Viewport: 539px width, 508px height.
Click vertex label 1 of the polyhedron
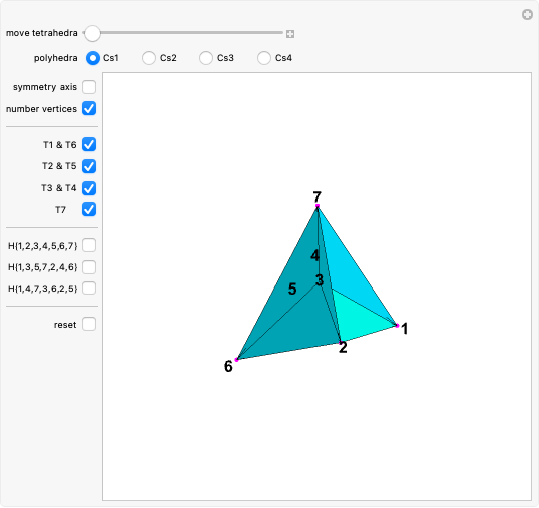(x=405, y=329)
